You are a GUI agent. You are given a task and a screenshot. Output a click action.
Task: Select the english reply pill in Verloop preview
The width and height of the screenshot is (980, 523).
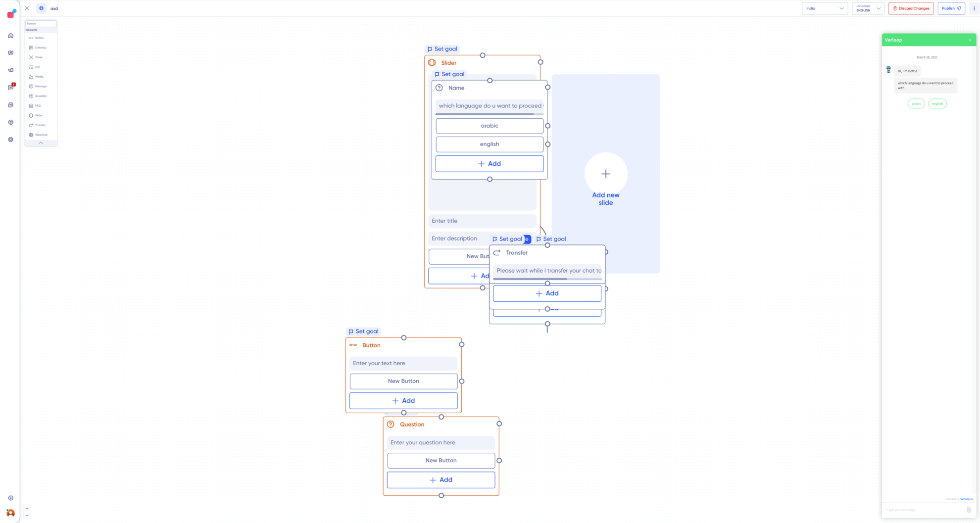tap(937, 103)
